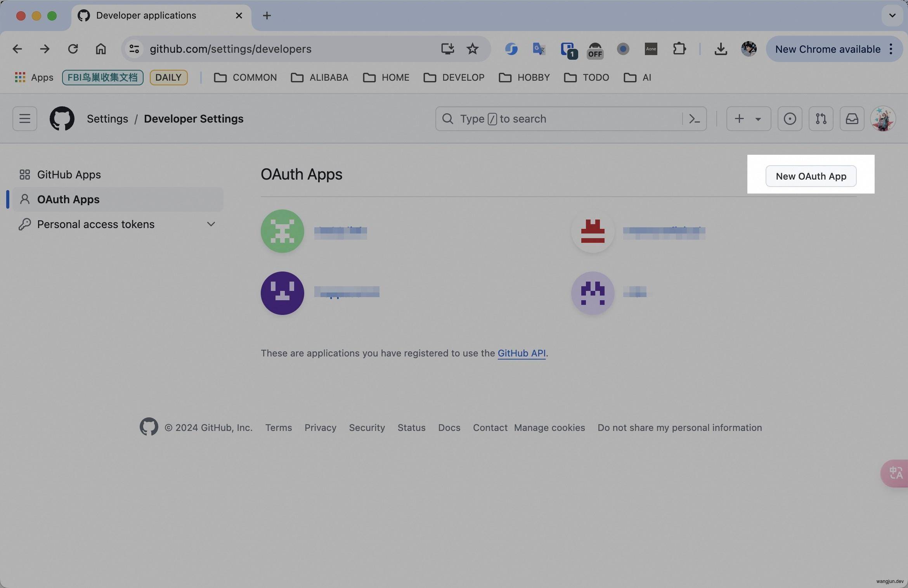The width and height of the screenshot is (908, 588).
Task: Open the tab search chevron dropdown
Action: click(x=892, y=16)
